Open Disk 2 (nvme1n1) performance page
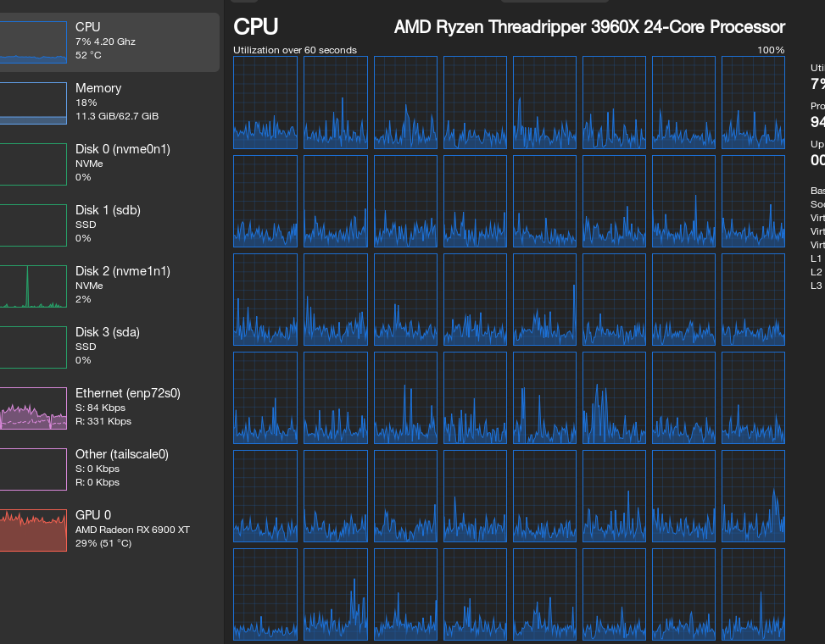Viewport: 825px width, 644px height. click(x=109, y=286)
